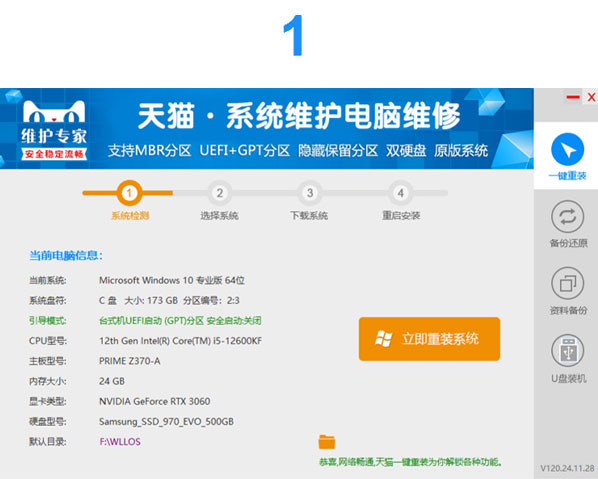Select the Samsung_SSD_970_EVO_500GB disk value
Viewport: 598px width, 479px height.
166,422
